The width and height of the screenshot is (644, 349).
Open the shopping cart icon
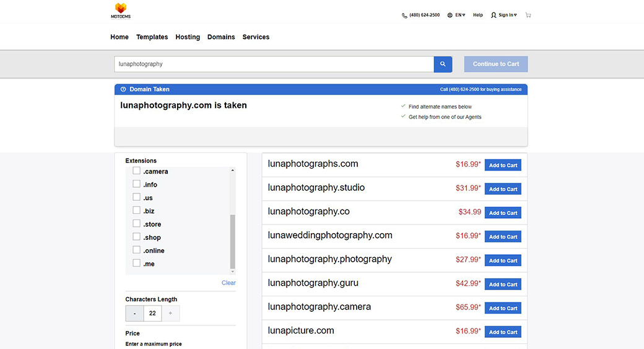528,15
